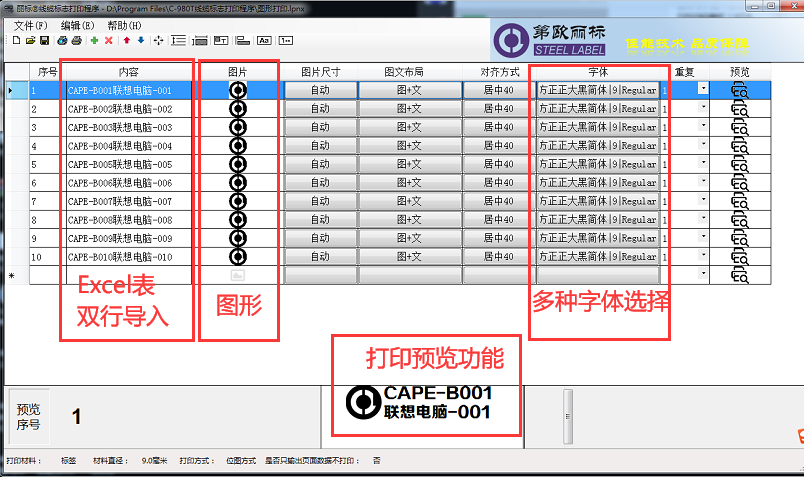The width and height of the screenshot is (804, 477).
Task: Click the circle logo image in row 6
Action: click(x=238, y=183)
